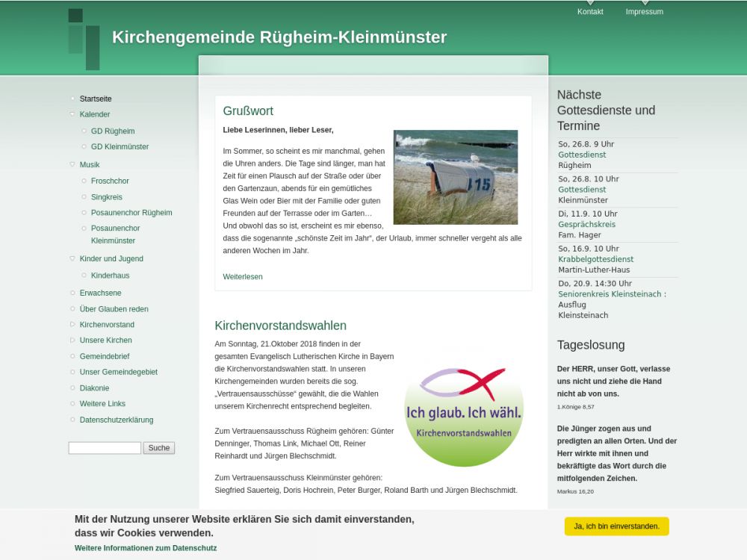
Task: Open the Krabbelgottesdienst event link
Action: coord(595,259)
